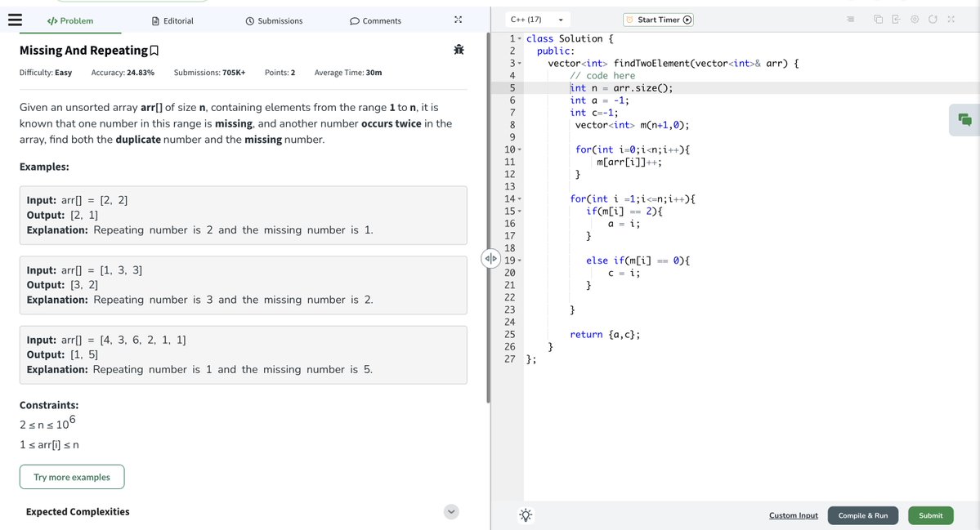
Task: Click 'vector<int> m(n+1,0);' code line
Action: coord(632,125)
